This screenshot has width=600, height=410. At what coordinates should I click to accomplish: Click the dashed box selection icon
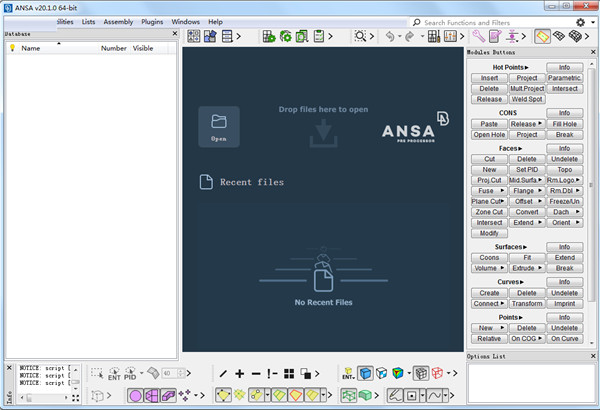pyautogui.click(x=97, y=373)
